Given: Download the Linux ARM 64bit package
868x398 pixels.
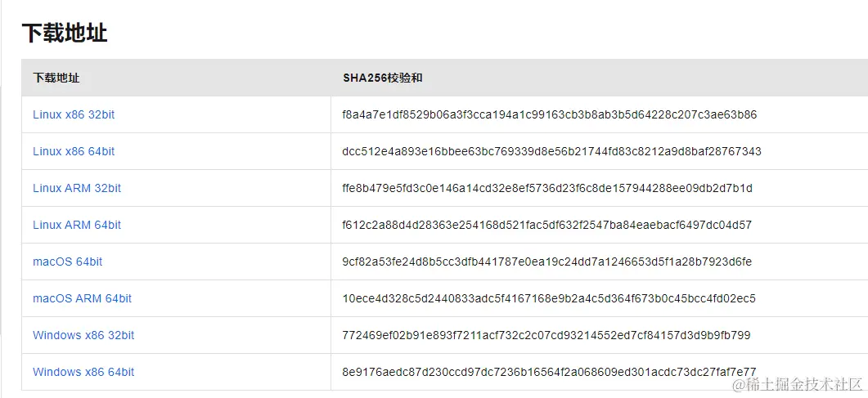Looking at the screenshot, I should [x=77, y=225].
